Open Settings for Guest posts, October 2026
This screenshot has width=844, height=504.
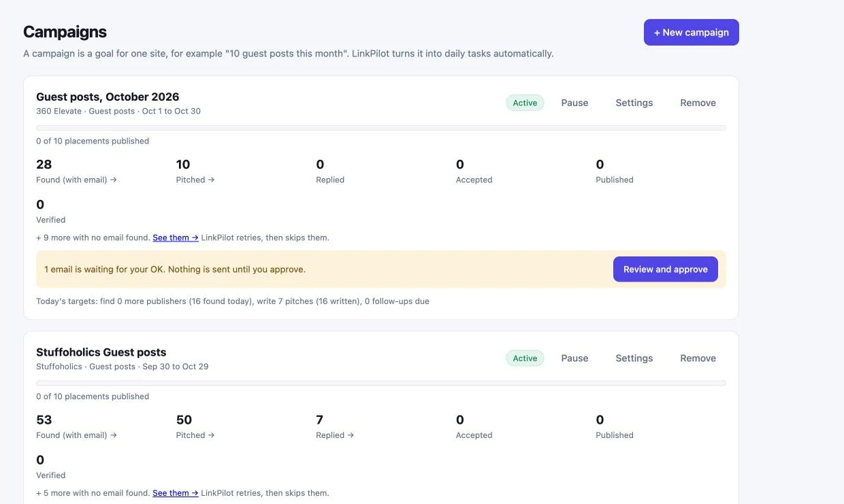634,103
